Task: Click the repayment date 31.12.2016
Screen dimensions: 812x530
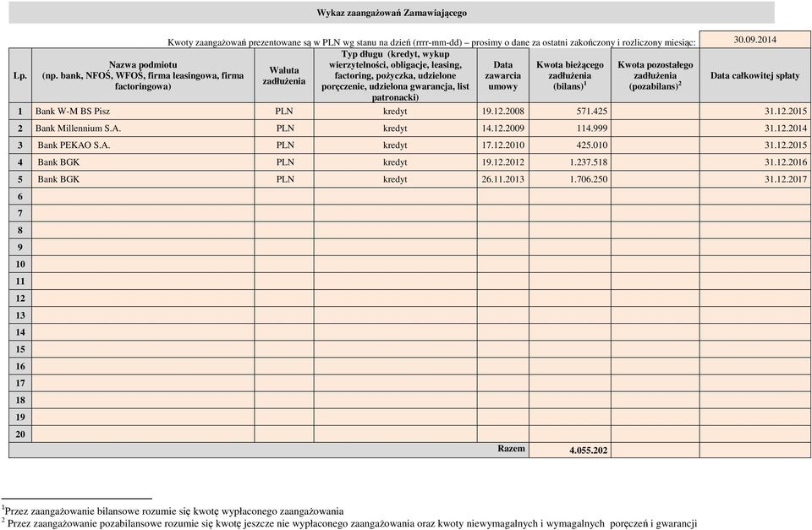Action: (x=755, y=162)
